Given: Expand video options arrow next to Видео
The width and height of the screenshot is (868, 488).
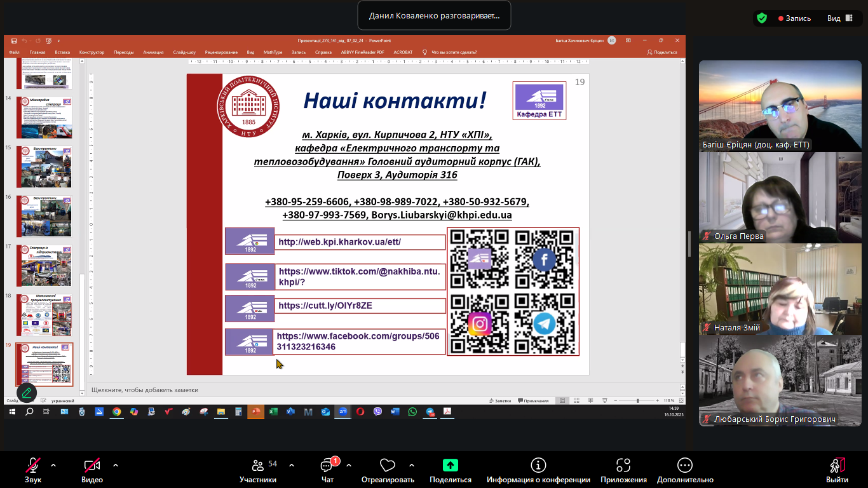Looking at the screenshot, I should (x=116, y=465).
